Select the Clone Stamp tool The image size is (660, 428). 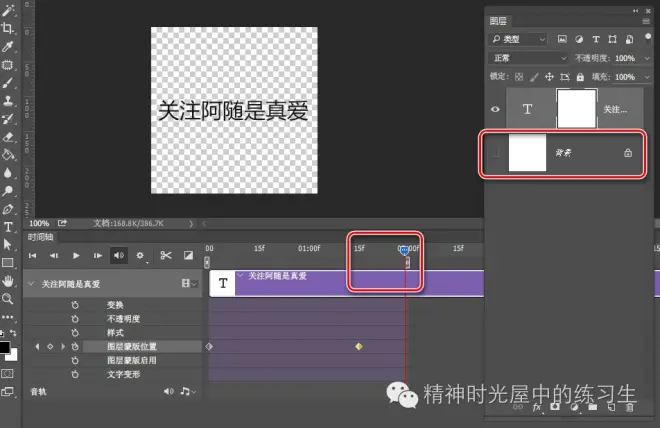tap(8, 101)
